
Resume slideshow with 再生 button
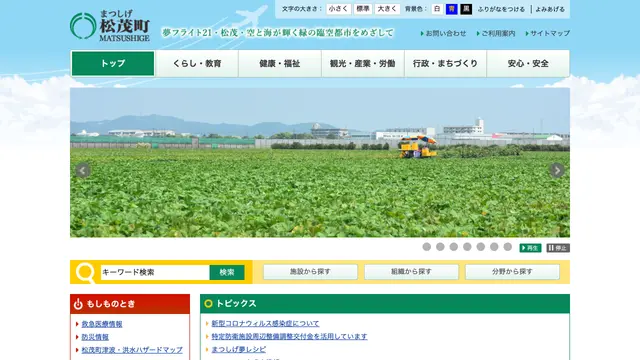click(530, 248)
